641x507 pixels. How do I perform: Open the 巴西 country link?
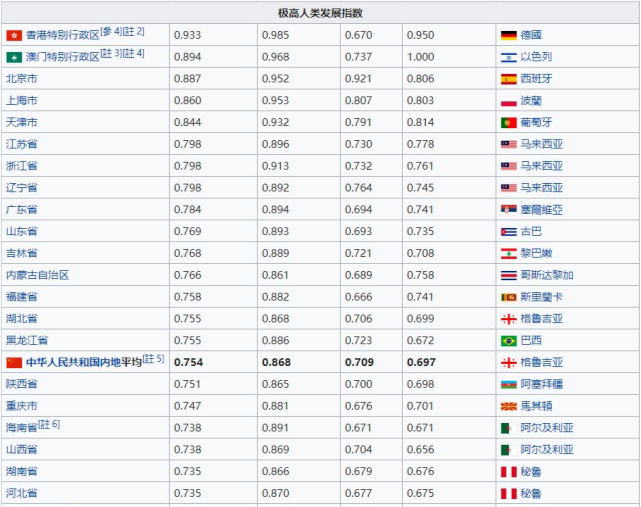531,341
